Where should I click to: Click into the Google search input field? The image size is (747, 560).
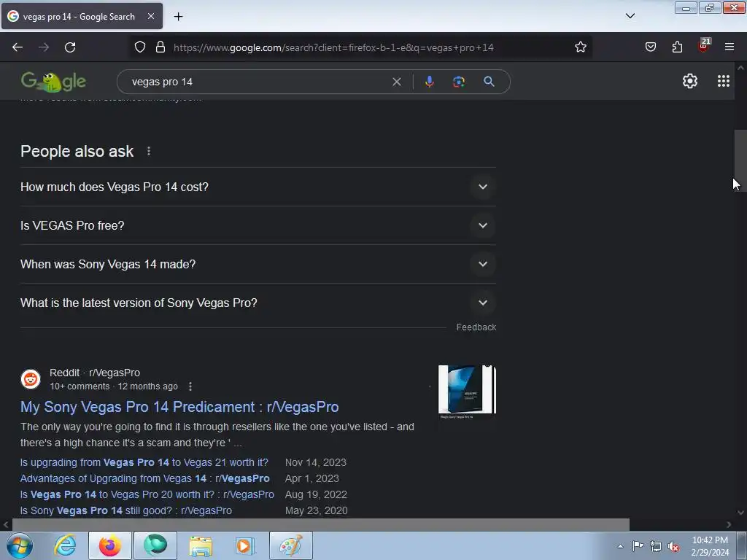click(x=258, y=82)
